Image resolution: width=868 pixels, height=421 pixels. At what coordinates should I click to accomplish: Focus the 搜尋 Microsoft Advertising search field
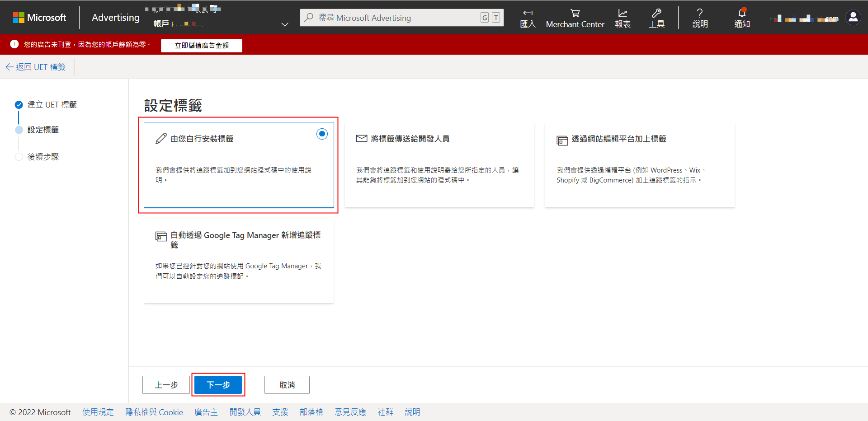402,18
